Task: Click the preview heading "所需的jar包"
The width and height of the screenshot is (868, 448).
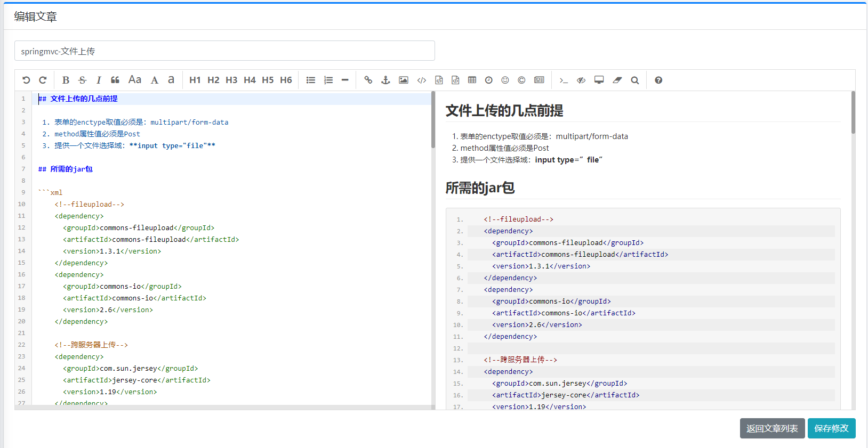Action: click(x=480, y=188)
